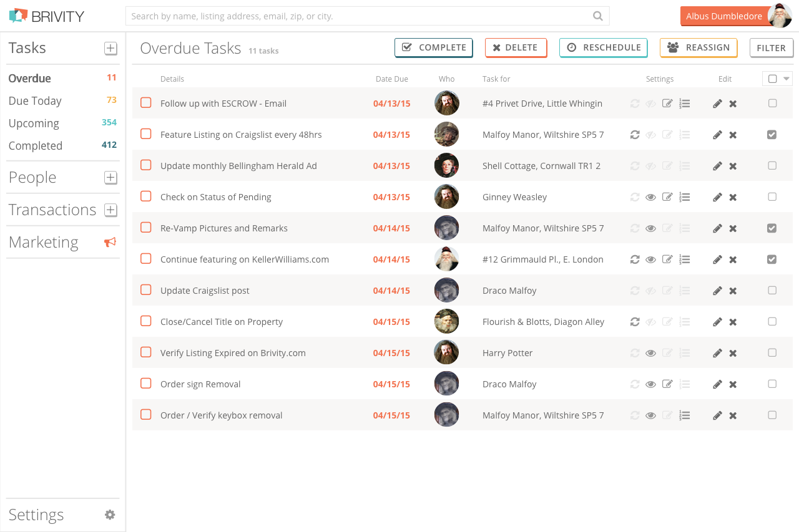Delete X for Update Craigslist post task
This screenshot has height=532, width=799.
[x=733, y=291]
